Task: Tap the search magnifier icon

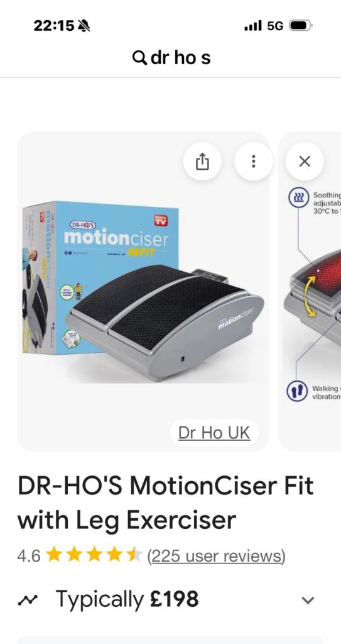Action: [x=139, y=57]
